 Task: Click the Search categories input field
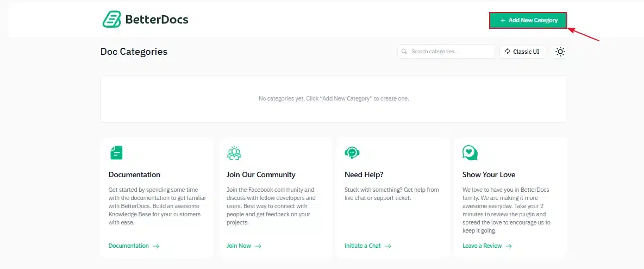coord(446,51)
